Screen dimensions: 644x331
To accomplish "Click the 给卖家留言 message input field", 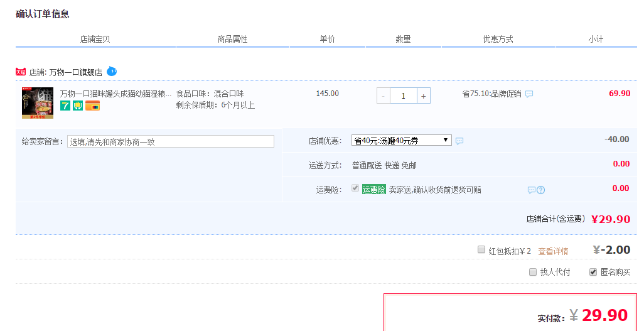I will pos(171,141).
